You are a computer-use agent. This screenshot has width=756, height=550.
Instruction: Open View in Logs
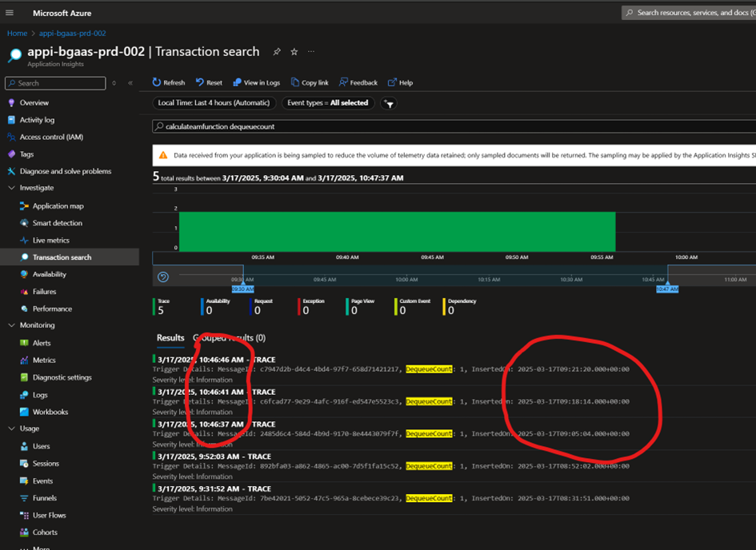(x=257, y=82)
